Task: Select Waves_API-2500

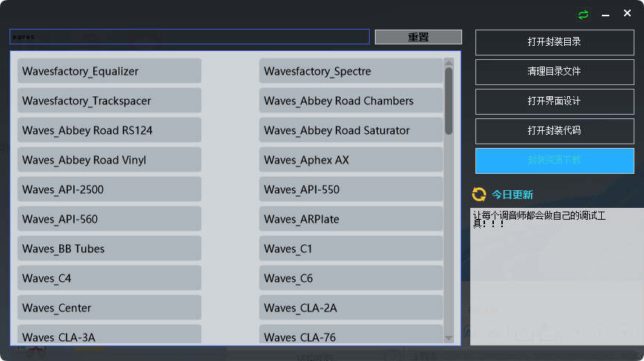Action: [109, 189]
